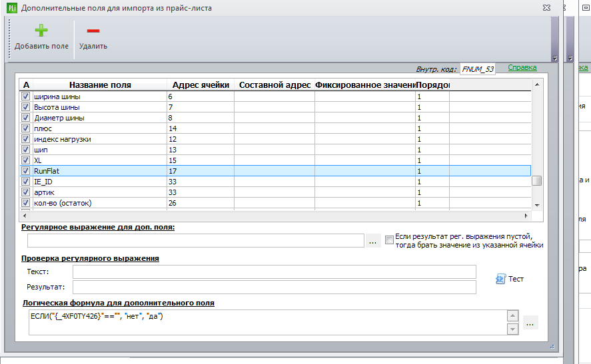Click the red minus Delete icon

[93, 31]
